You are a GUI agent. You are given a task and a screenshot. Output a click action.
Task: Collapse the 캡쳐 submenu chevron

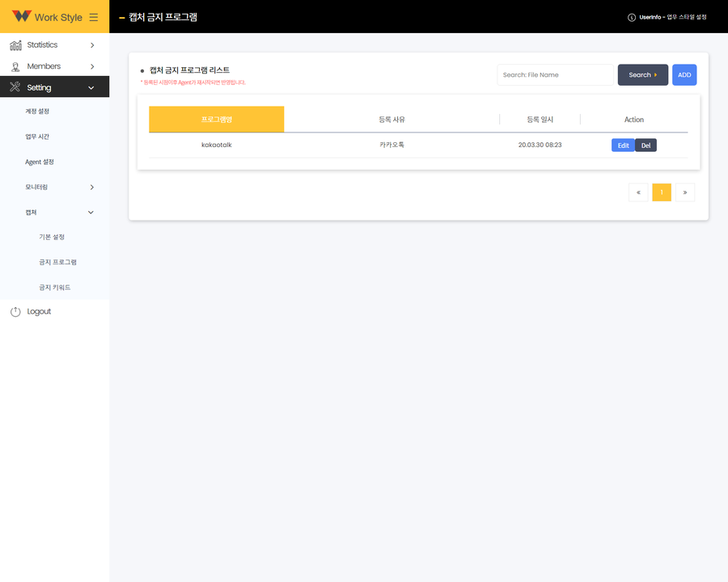(91, 212)
